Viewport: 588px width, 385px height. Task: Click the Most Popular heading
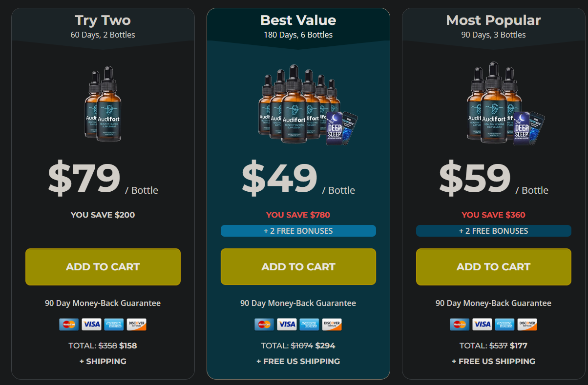pyautogui.click(x=494, y=20)
